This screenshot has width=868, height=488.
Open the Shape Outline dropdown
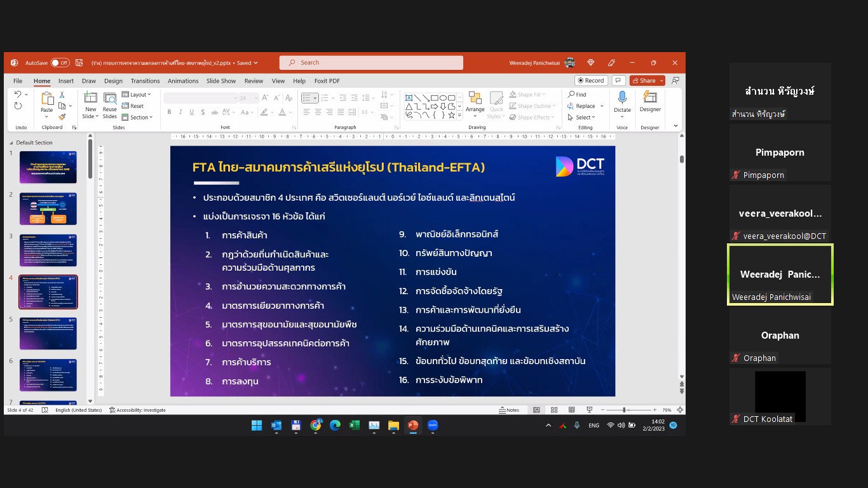point(532,106)
